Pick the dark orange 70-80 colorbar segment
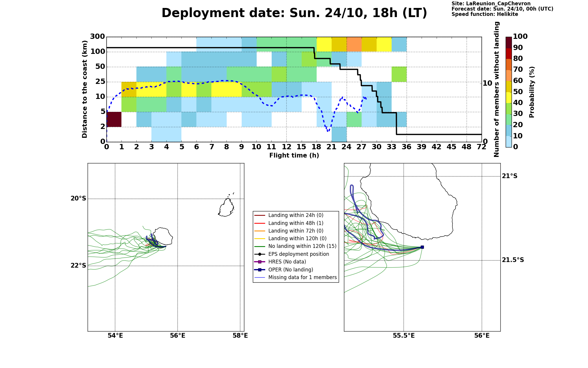The image size is (588, 368). pyautogui.click(x=509, y=64)
